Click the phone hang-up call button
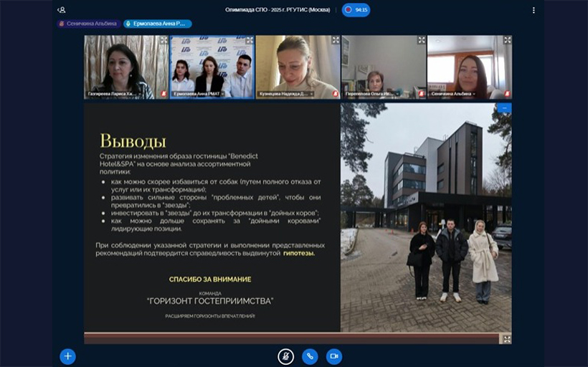 (x=310, y=356)
